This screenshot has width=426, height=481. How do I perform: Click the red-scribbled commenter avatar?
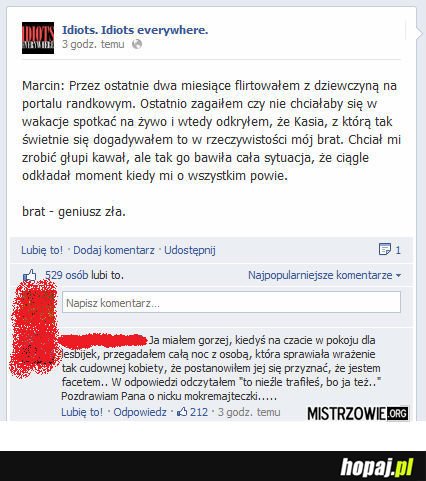coord(35,328)
